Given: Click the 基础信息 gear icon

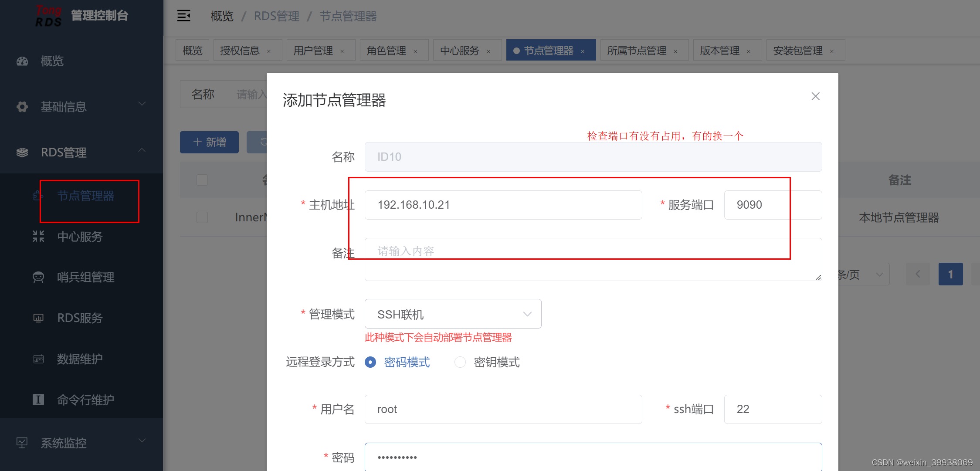Looking at the screenshot, I should [x=22, y=107].
